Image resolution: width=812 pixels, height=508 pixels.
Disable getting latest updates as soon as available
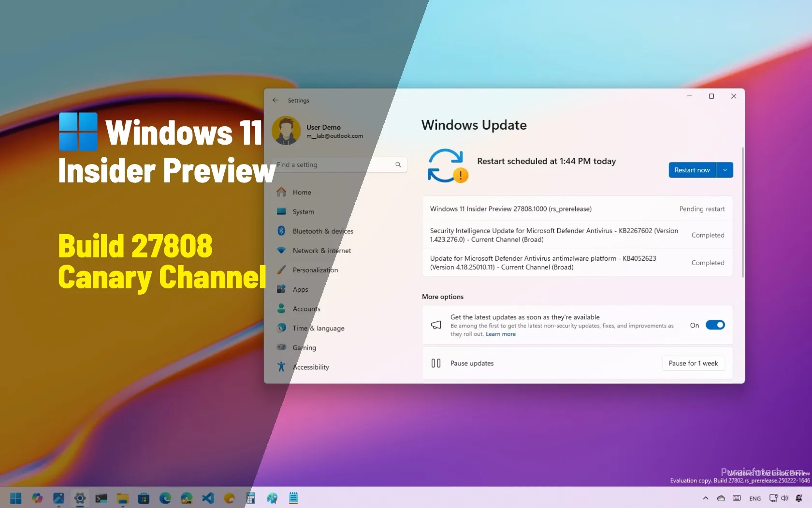pyautogui.click(x=714, y=325)
